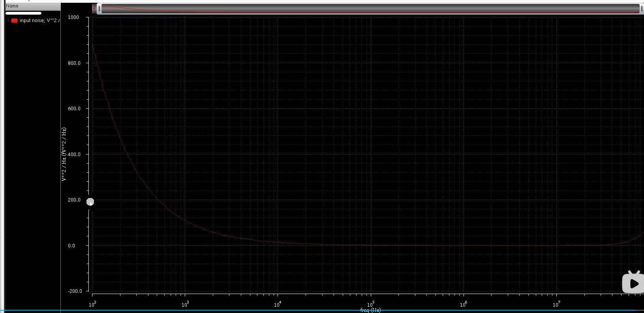This screenshot has height=313, width=644.
Task: Click the 10^7 X-axis tick label
Action: point(556,304)
